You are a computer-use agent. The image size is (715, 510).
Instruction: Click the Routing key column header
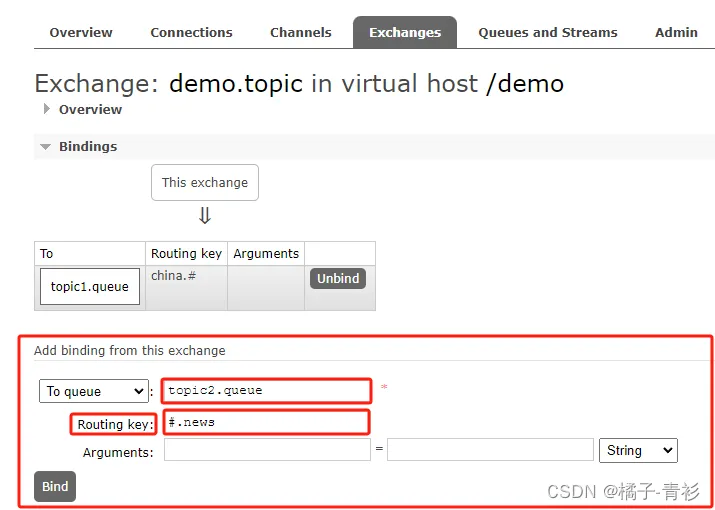[187, 254]
